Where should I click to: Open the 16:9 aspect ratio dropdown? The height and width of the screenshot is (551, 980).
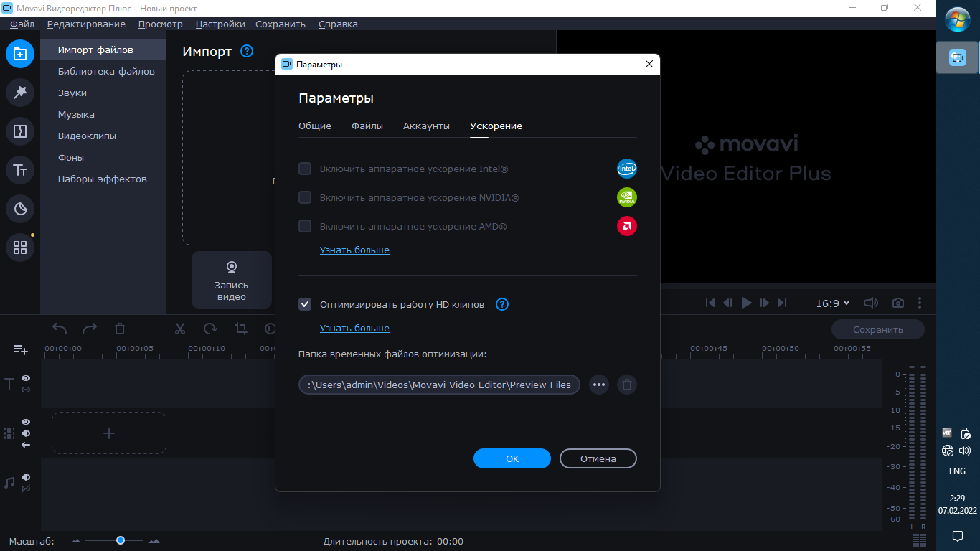pos(832,303)
